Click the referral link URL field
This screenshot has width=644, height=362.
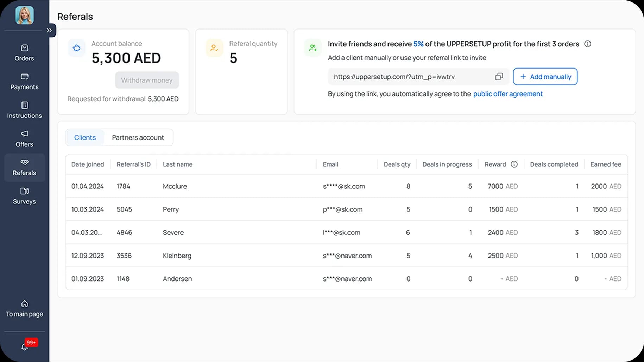pyautogui.click(x=408, y=77)
